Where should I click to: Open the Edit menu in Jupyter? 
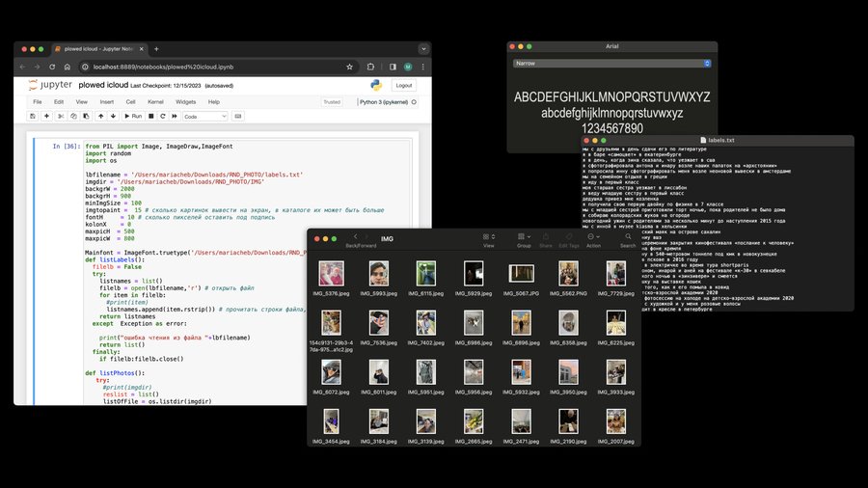click(59, 102)
